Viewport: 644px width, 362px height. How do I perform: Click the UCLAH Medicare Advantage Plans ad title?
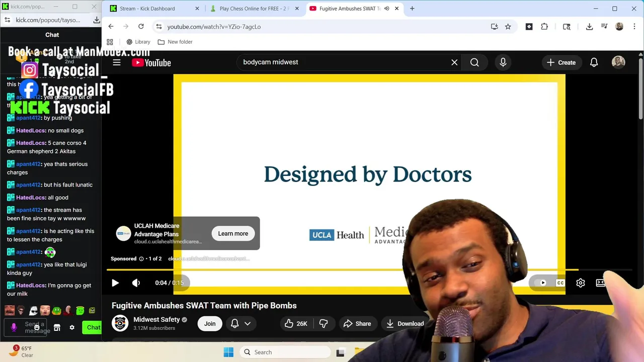pyautogui.click(x=156, y=230)
